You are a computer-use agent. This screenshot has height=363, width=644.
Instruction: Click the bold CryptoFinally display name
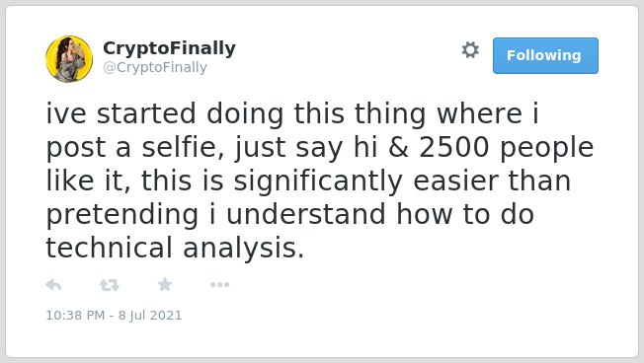point(169,48)
